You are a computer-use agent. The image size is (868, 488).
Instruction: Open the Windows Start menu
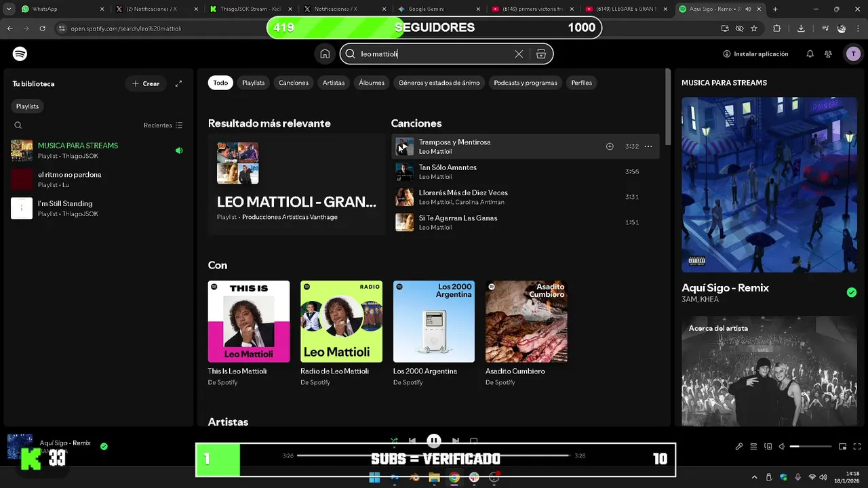click(374, 478)
